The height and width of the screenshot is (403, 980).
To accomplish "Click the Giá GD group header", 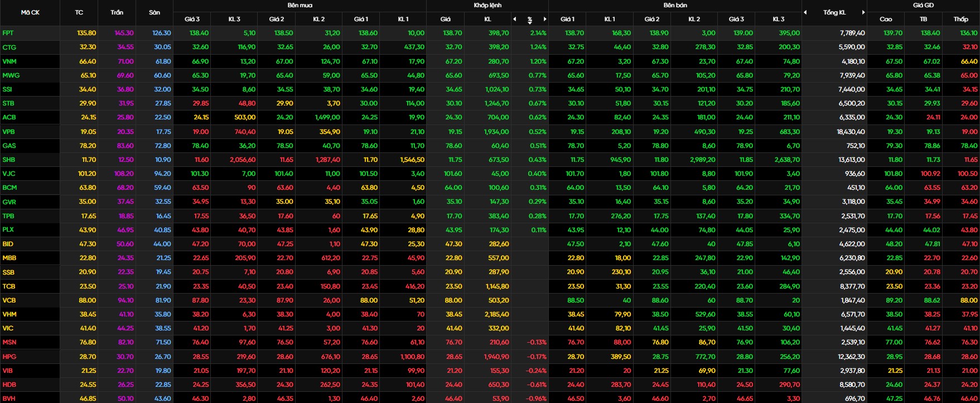I will point(923,5).
